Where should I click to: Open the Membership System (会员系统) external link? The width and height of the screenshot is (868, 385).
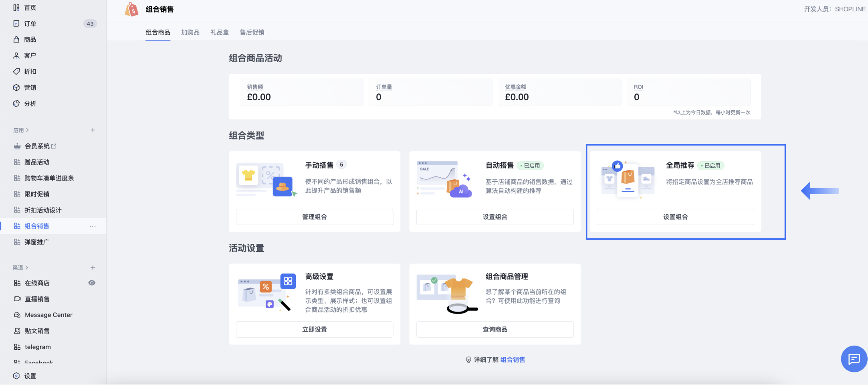(54, 146)
